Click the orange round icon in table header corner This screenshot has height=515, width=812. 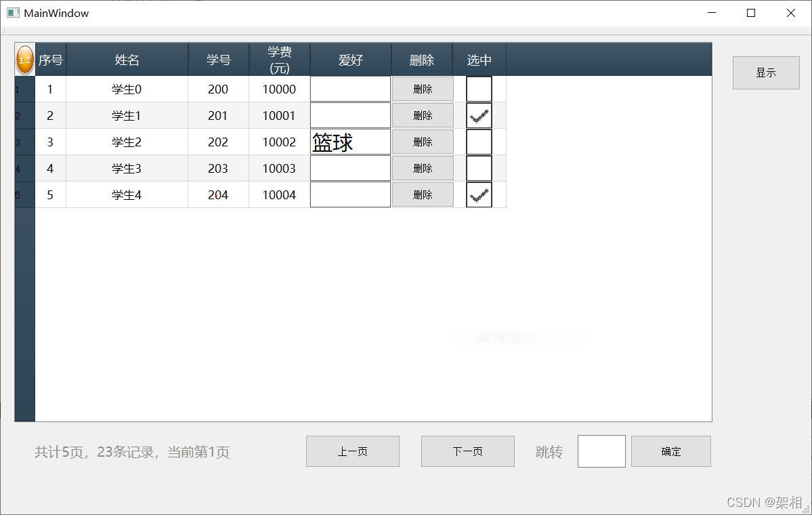coord(25,60)
